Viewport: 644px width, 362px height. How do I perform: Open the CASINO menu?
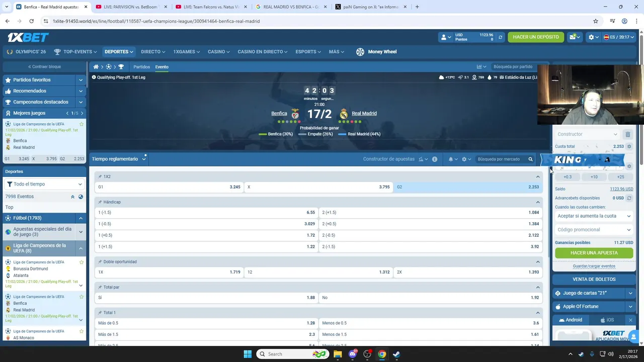coord(219,52)
